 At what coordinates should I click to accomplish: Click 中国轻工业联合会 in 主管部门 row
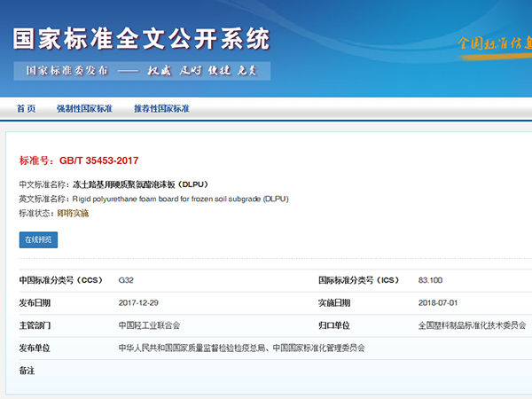(149, 325)
